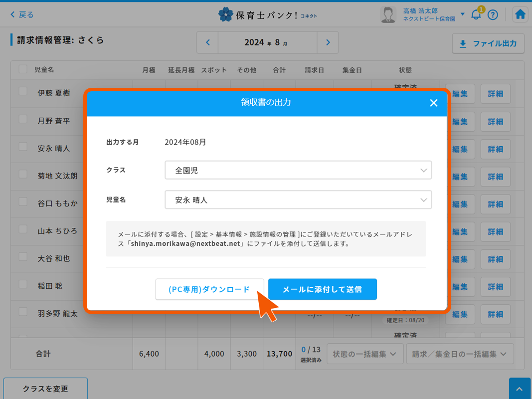
Task: Open notifications bell icon
Action: click(476, 14)
